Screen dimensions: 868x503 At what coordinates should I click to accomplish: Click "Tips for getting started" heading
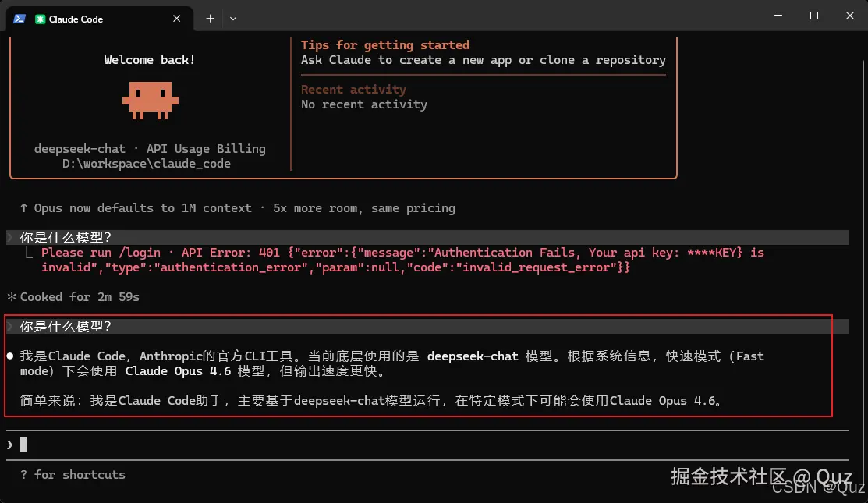384,44
